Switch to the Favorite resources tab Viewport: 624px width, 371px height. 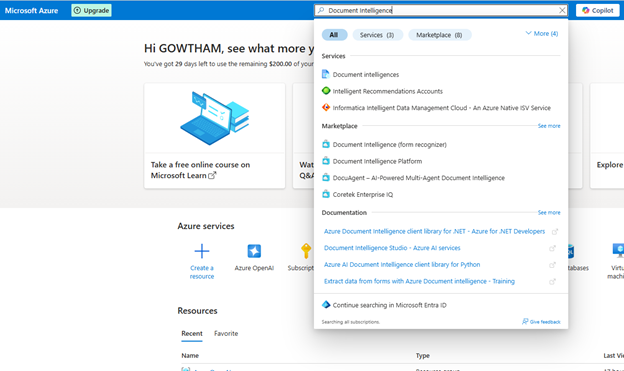[226, 334]
